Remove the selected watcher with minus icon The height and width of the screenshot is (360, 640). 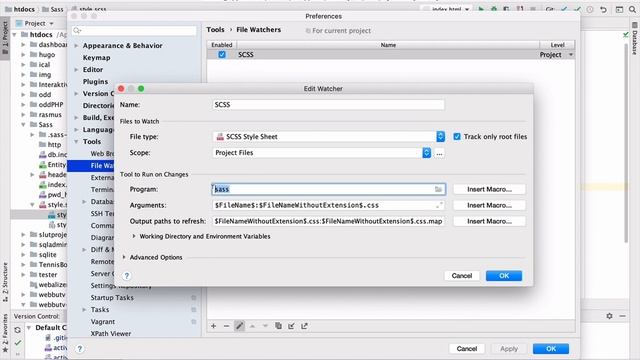pyautogui.click(x=227, y=326)
